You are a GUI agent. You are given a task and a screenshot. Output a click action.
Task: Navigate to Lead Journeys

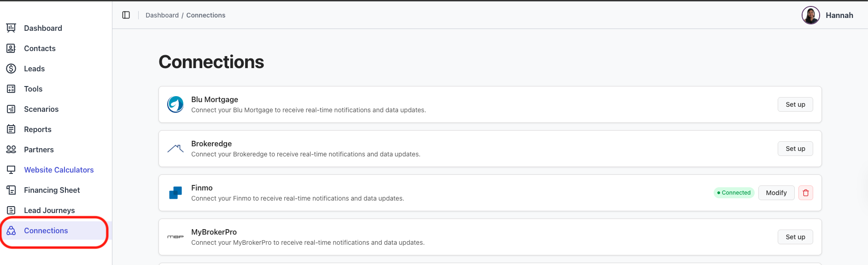49,210
